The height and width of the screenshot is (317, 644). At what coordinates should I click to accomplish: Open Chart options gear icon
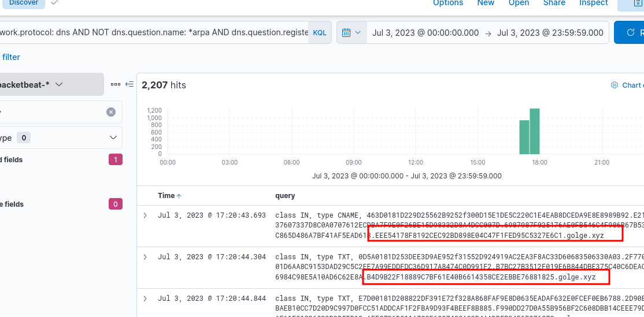click(x=615, y=85)
